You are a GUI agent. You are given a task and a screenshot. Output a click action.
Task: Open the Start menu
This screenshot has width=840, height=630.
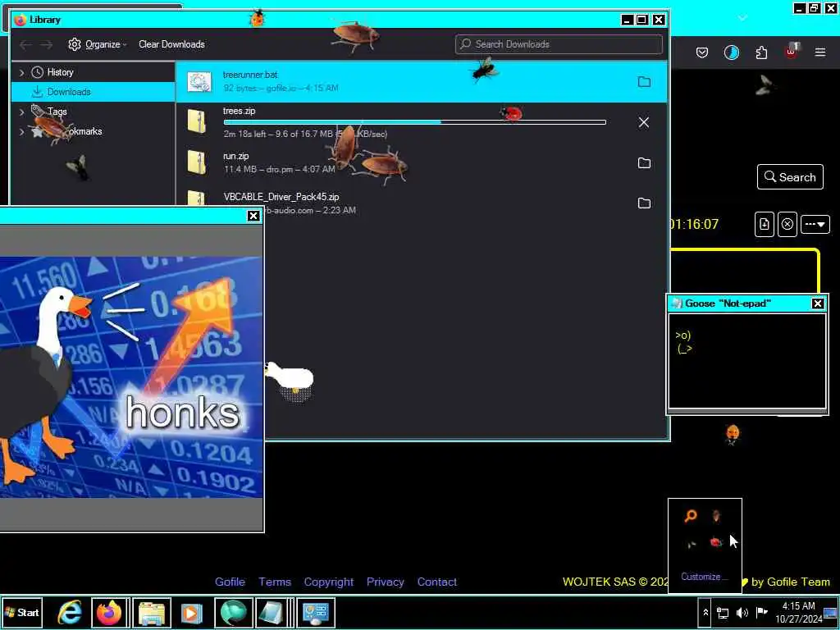(x=22, y=612)
